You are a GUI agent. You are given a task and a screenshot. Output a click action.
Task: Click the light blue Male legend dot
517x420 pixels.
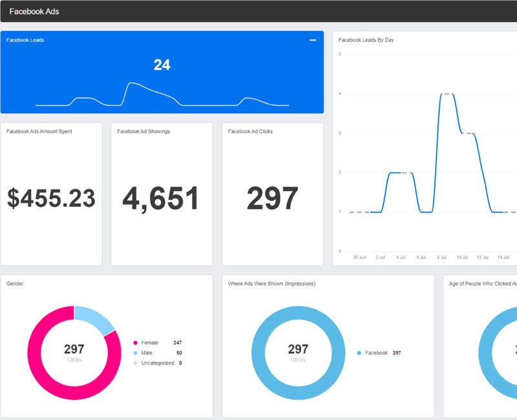[x=136, y=353]
